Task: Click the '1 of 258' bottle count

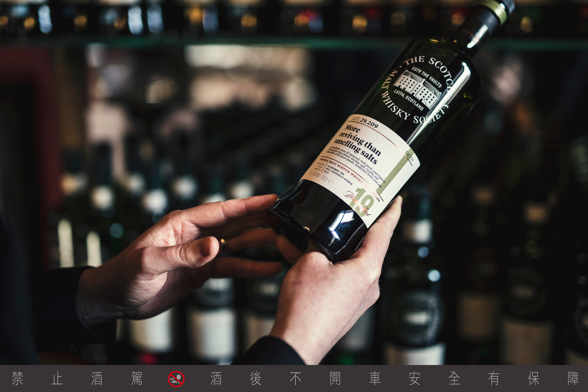Action: coord(409,156)
